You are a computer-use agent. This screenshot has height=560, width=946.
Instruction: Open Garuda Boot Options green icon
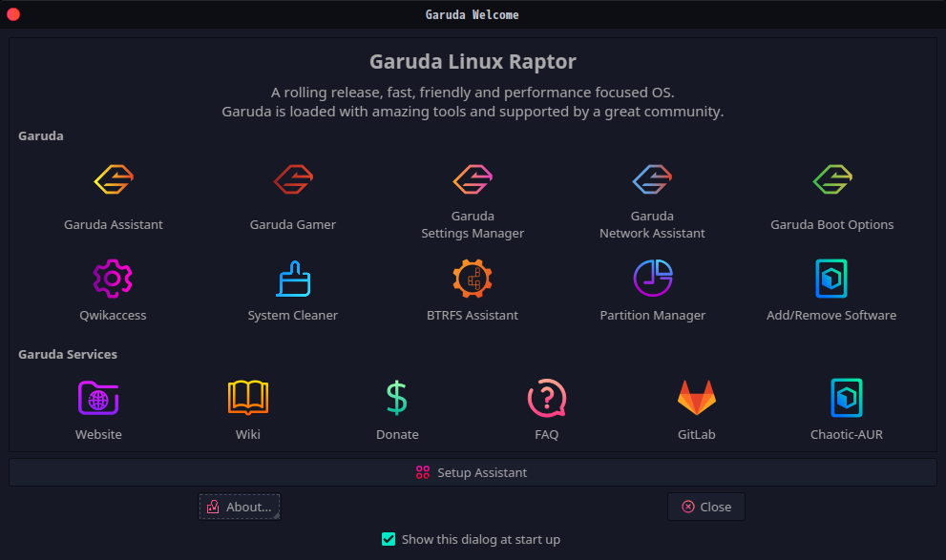832,179
